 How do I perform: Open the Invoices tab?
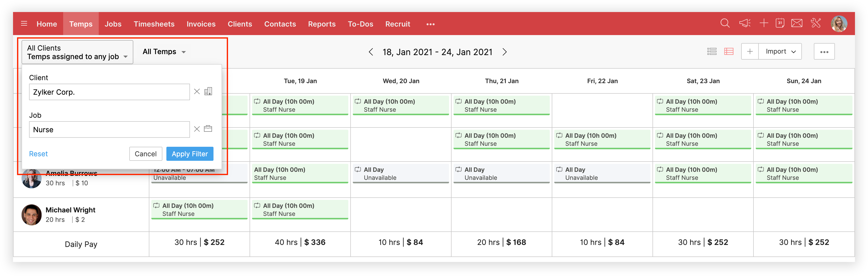[201, 24]
